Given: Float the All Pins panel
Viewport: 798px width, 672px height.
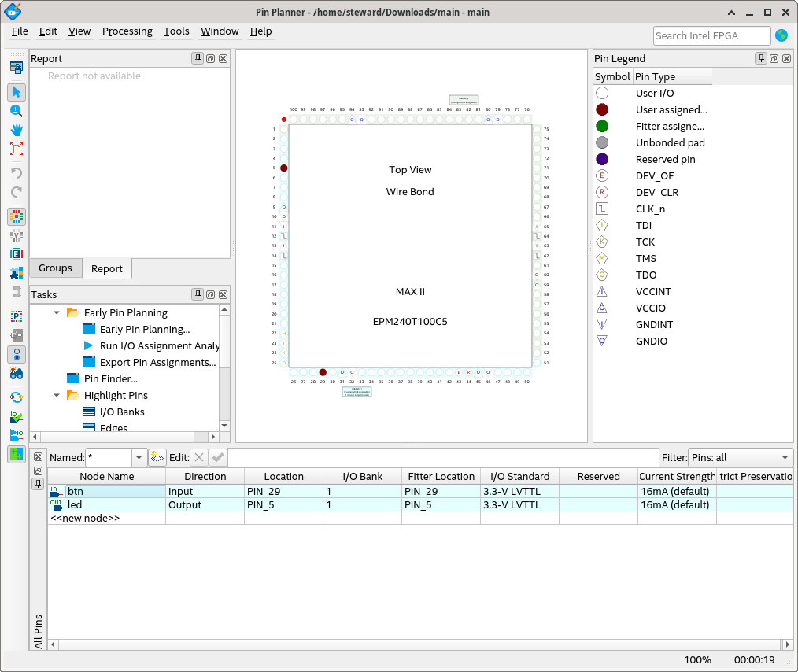Looking at the screenshot, I should 39,471.
